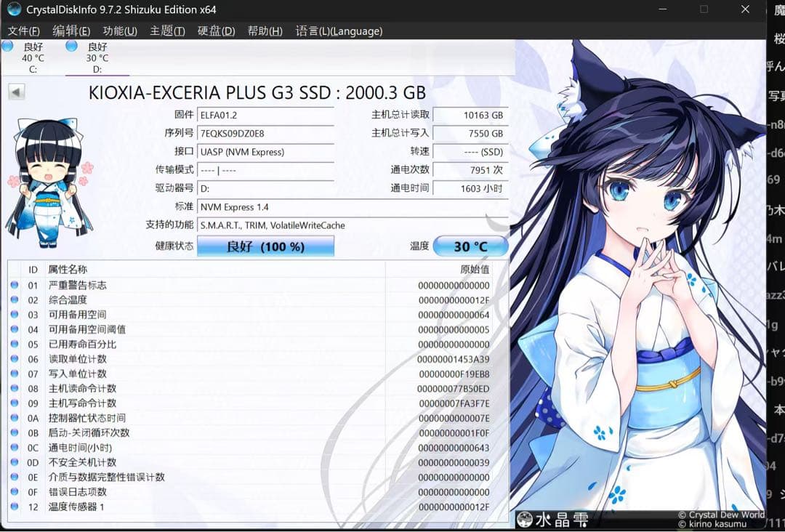This screenshot has width=785, height=532.
Task: Click status dot for 0E 介质与数据完整性错误计数
Action: pos(15,477)
